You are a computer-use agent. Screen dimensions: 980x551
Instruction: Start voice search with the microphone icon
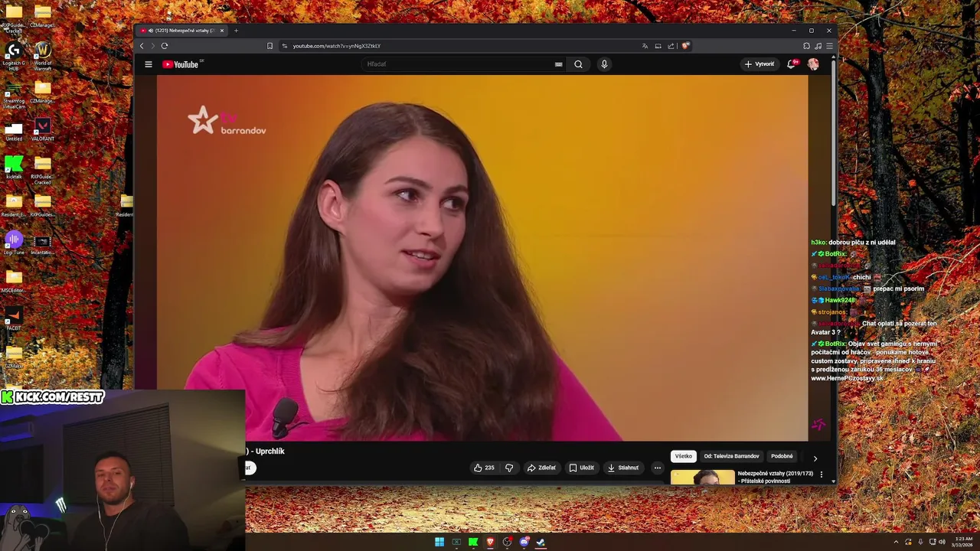tap(604, 64)
